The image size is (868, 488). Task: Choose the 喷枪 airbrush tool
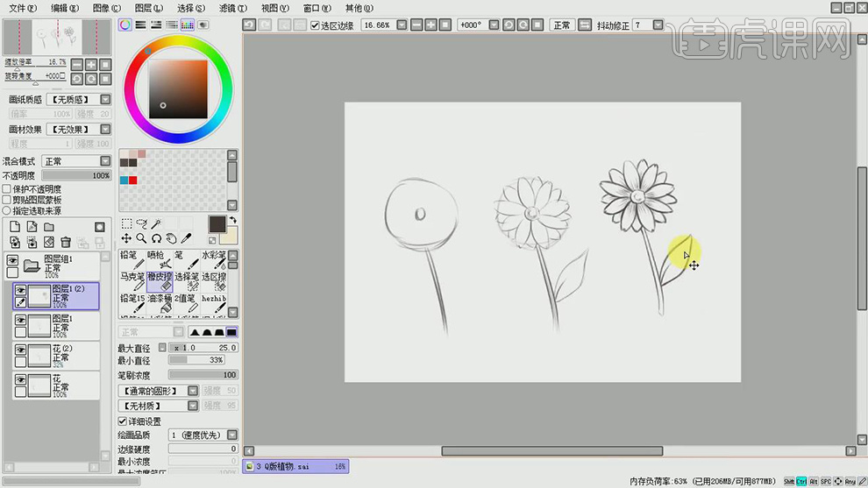tap(159, 259)
